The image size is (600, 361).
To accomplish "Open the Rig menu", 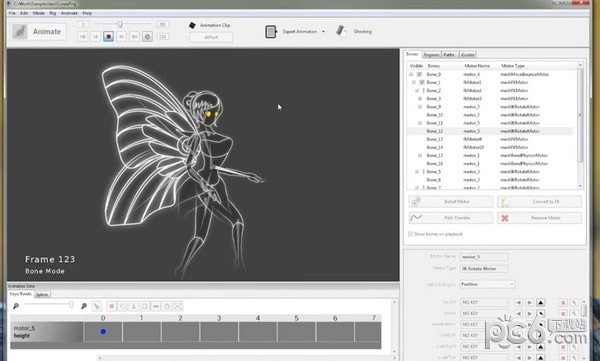I will [53, 13].
